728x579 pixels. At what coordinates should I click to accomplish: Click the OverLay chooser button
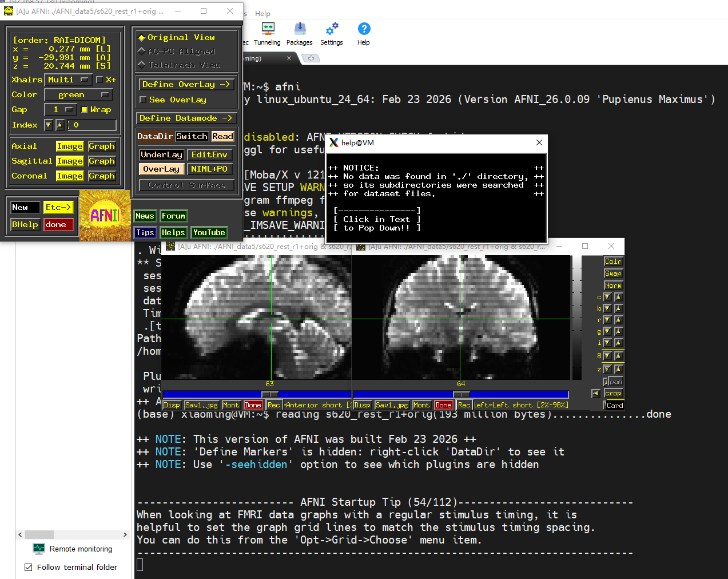161,169
